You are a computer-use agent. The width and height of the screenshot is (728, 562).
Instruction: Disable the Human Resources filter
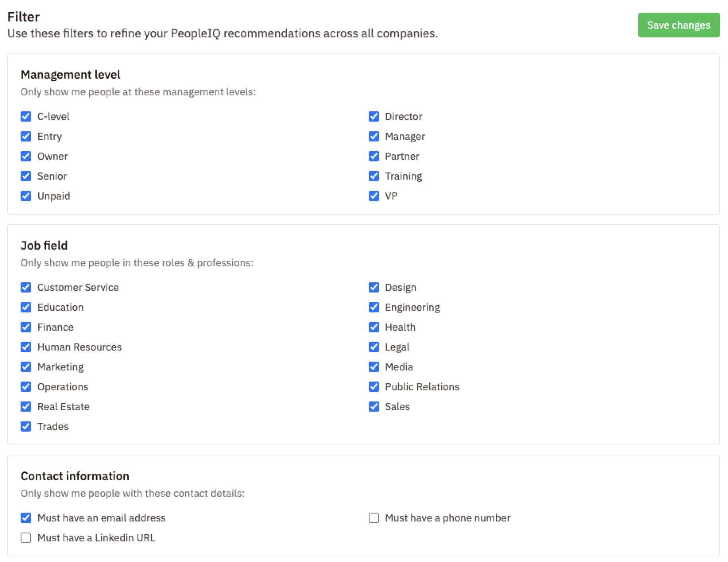click(x=26, y=347)
